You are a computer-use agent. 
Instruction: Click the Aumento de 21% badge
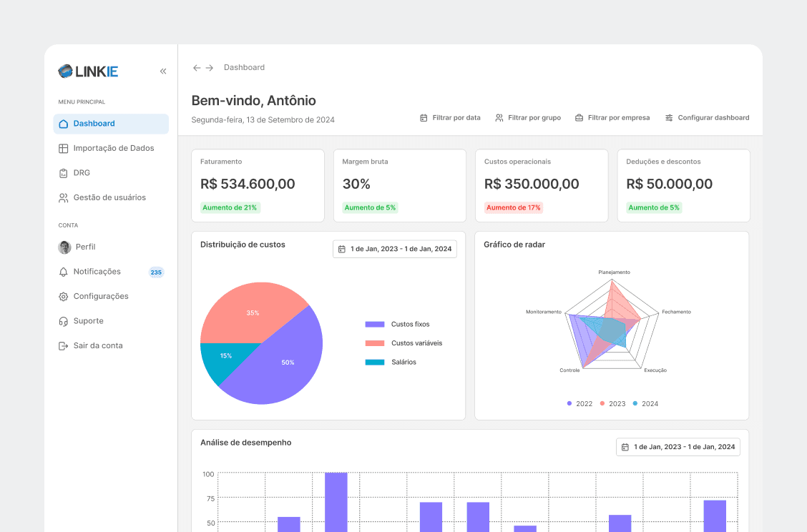[230, 208]
